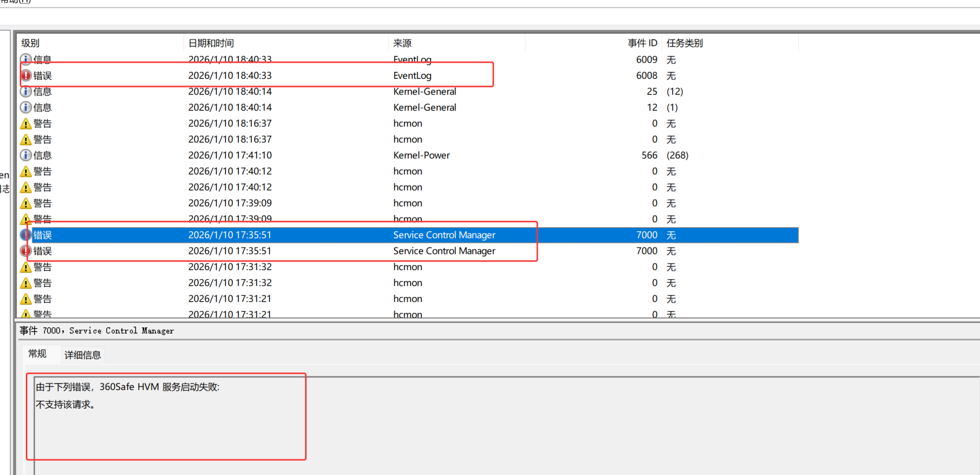Sort events by the 来源 column header
The height and width of the screenshot is (475, 980).
(402, 44)
